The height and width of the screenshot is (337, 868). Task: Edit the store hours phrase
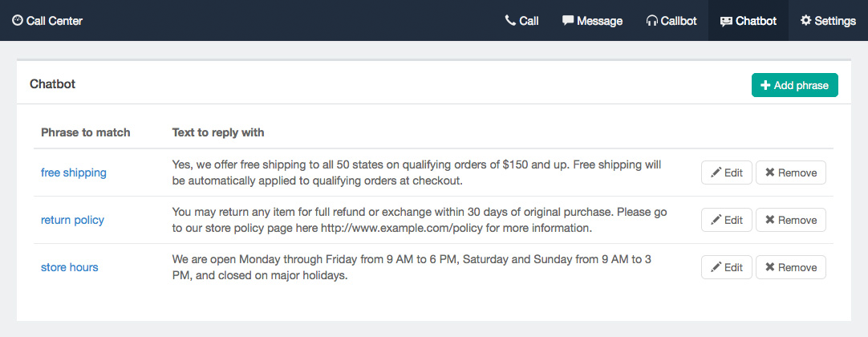(x=726, y=267)
